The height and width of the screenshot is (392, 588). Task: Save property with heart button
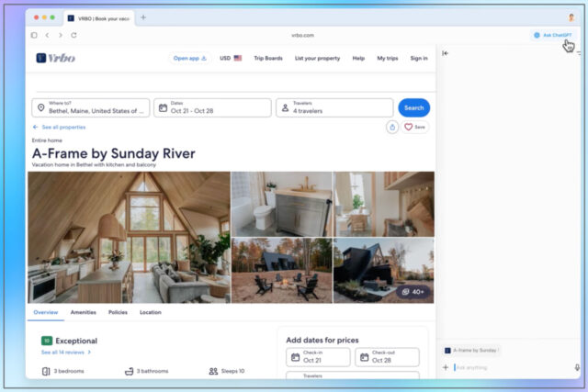pos(415,128)
